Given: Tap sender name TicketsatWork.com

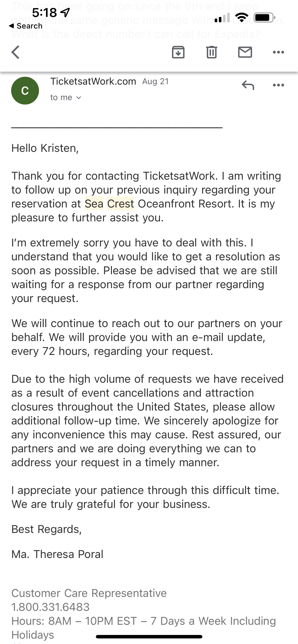Looking at the screenshot, I should click(x=93, y=81).
